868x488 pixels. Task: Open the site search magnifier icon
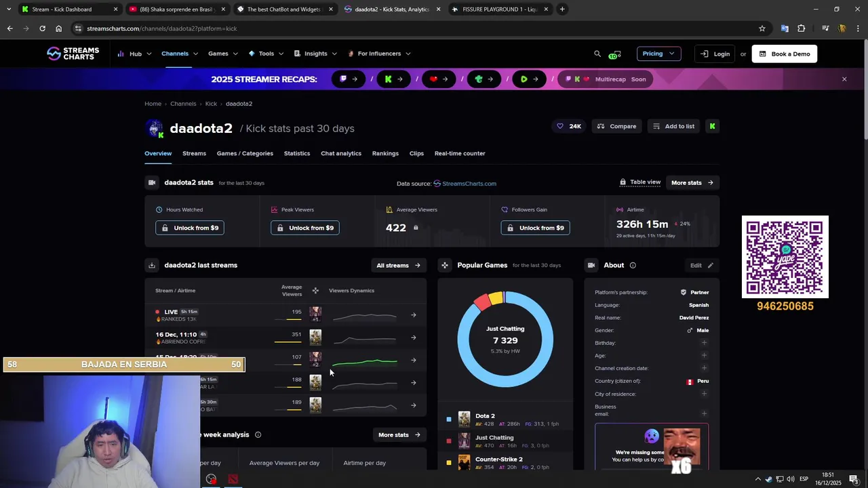point(597,54)
